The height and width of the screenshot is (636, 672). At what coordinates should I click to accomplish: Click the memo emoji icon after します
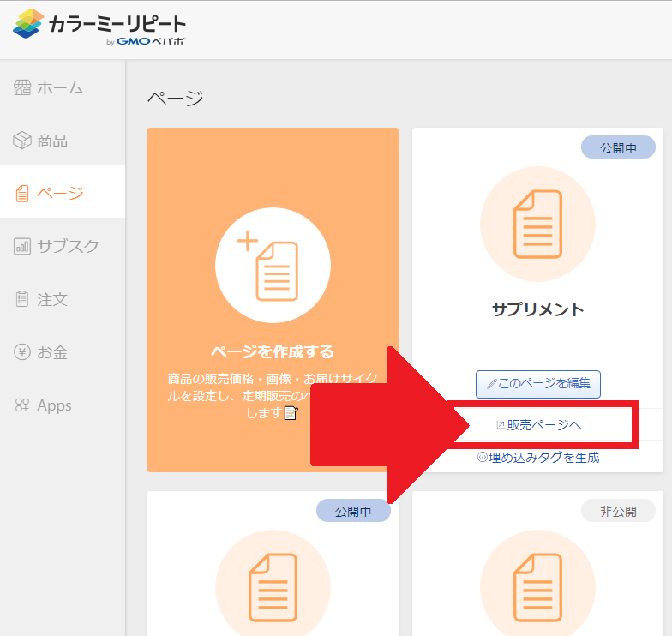(291, 413)
